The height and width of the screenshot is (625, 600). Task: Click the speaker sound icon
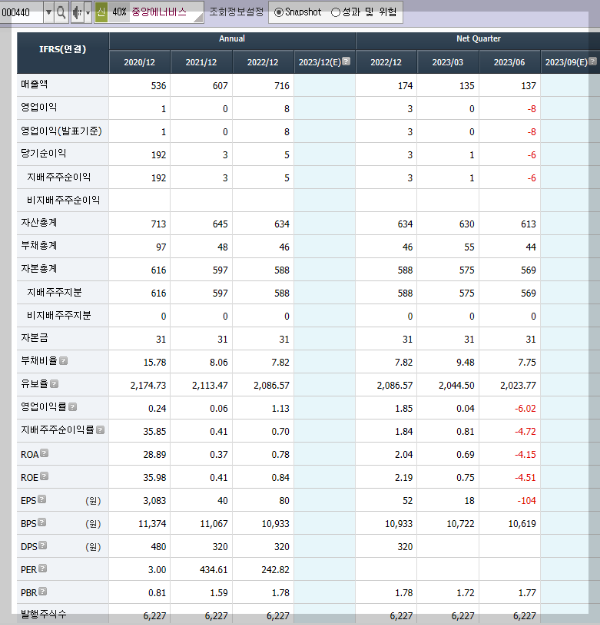pos(77,13)
